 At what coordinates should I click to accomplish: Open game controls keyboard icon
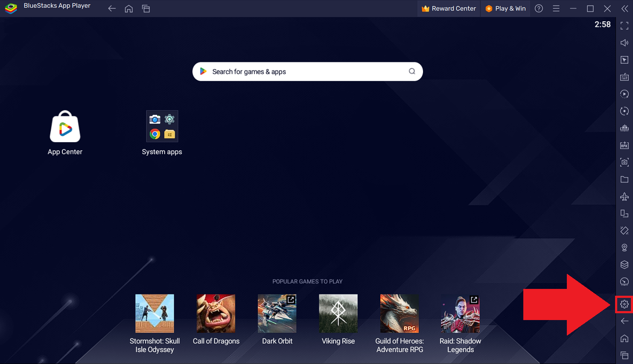pyautogui.click(x=624, y=77)
